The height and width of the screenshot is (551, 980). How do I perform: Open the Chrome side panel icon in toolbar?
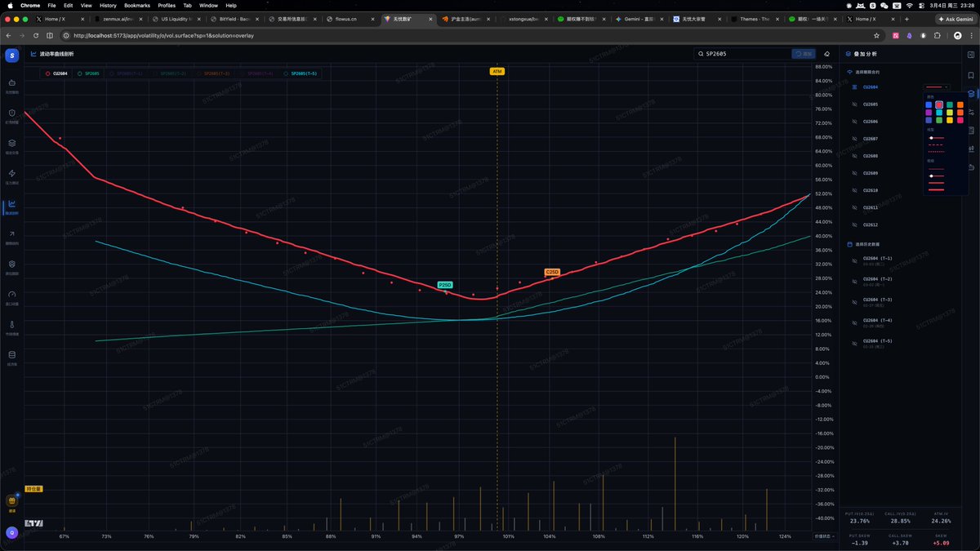click(51, 35)
